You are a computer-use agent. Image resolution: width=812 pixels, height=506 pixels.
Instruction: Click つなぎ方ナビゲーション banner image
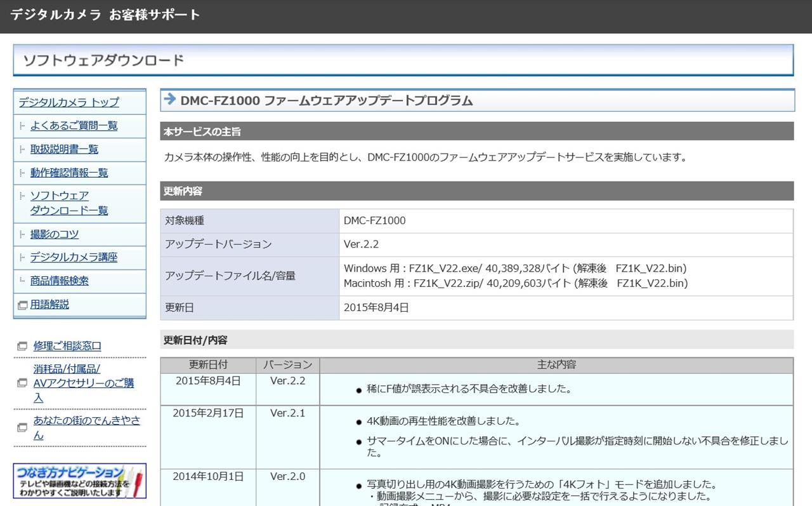click(80, 481)
